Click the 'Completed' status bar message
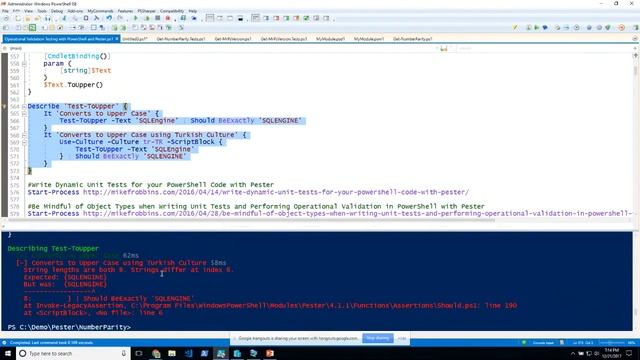Image resolution: width=640 pixels, height=360 pixels. pos(51,342)
